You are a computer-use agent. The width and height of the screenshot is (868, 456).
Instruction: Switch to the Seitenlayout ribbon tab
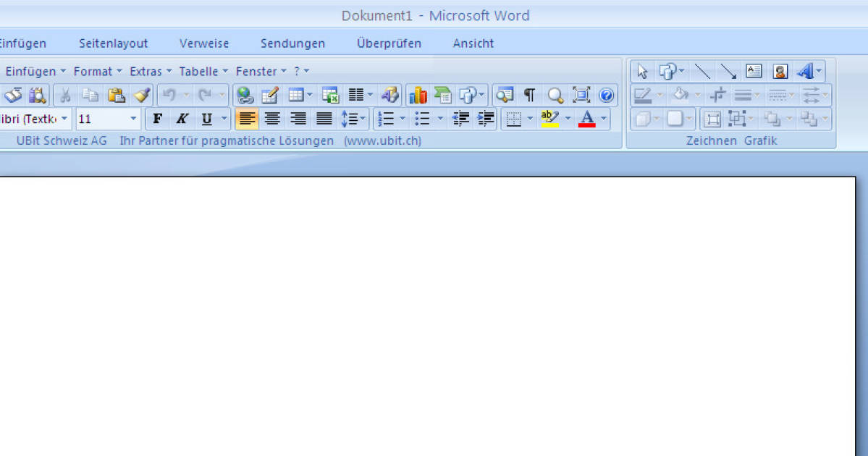[113, 43]
